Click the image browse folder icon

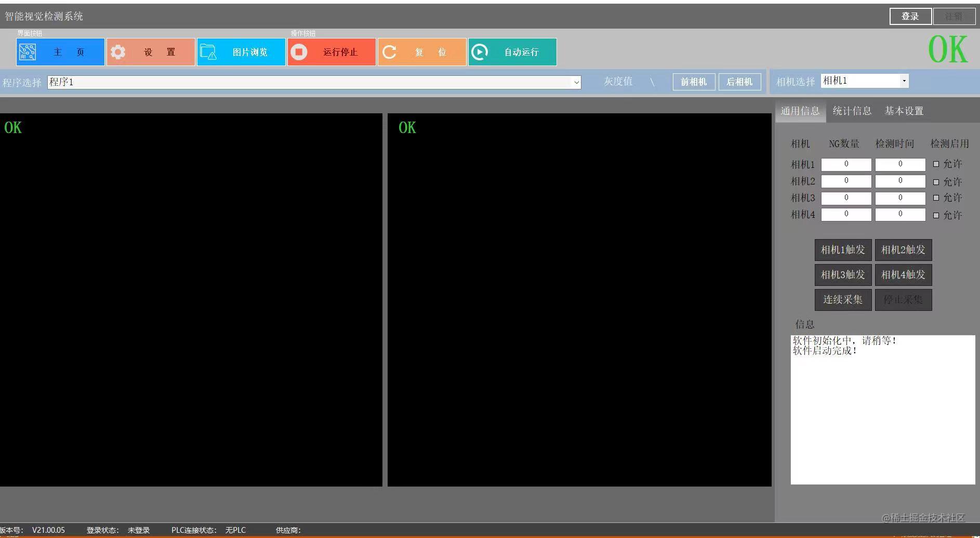tap(208, 52)
